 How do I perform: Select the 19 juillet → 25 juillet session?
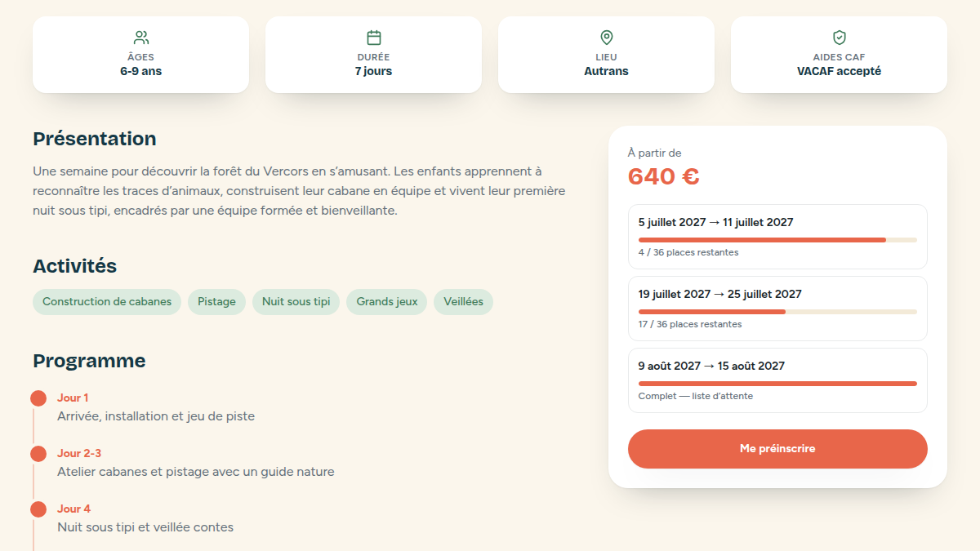click(x=777, y=309)
